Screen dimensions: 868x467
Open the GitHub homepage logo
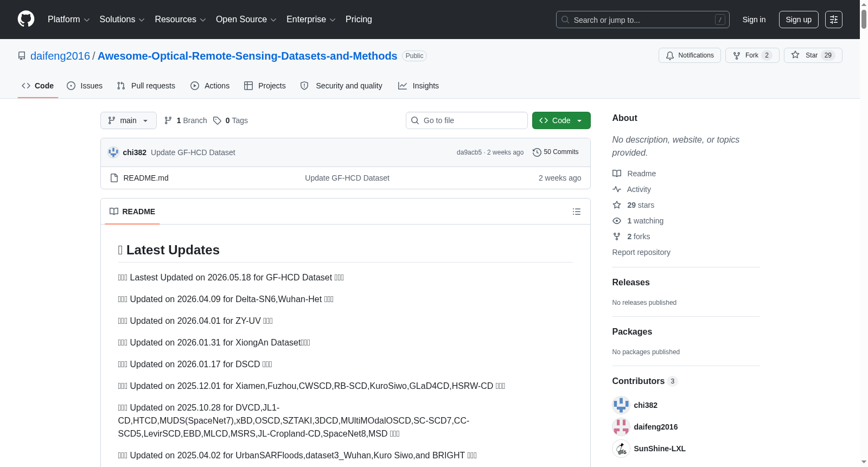[26, 19]
